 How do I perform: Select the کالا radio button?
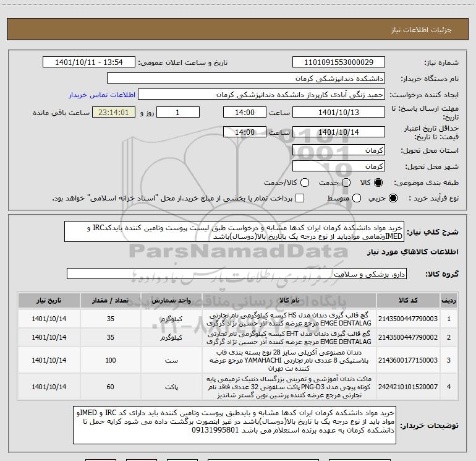pyautogui.click(x=378, y=183)
